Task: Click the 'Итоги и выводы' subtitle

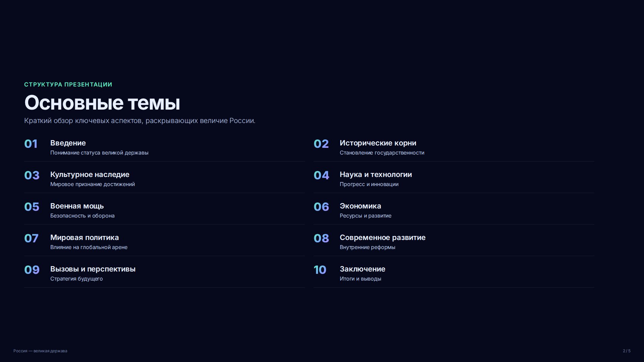Action: [x=360, y=279]
